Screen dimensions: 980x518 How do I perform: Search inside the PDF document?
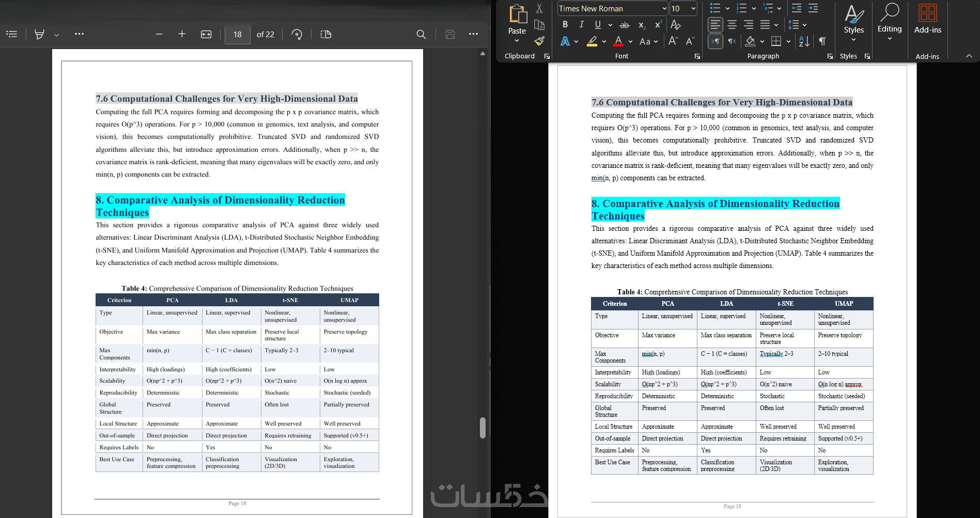click(x=422, y=34)
